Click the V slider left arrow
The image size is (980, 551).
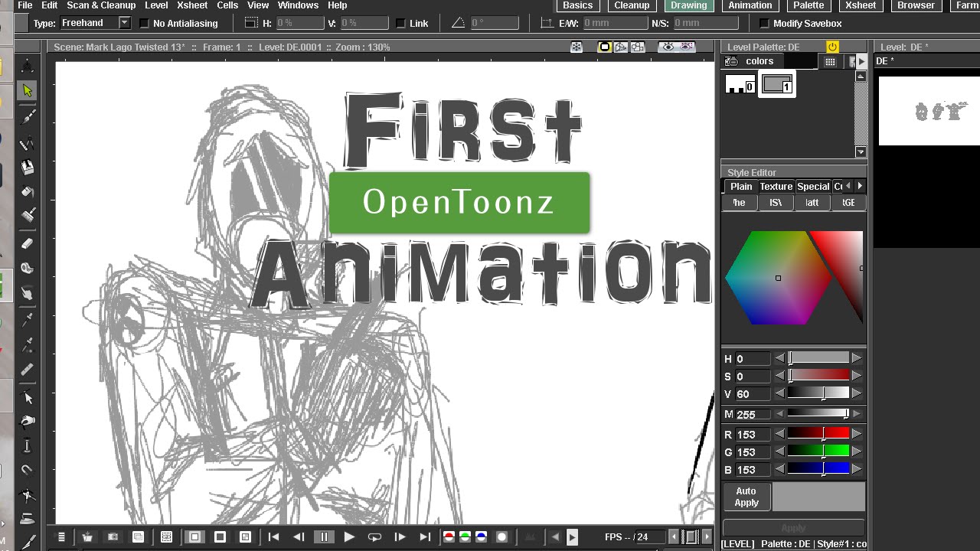click(x=780, y=393)
